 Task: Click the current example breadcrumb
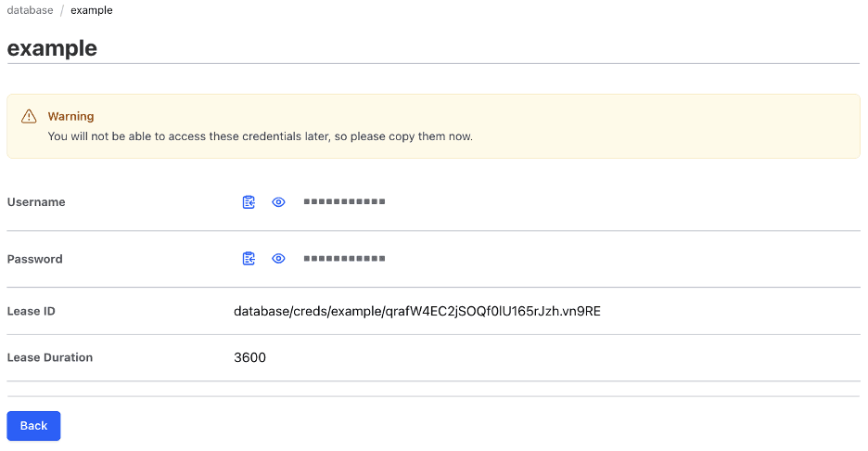pos(92,10)
